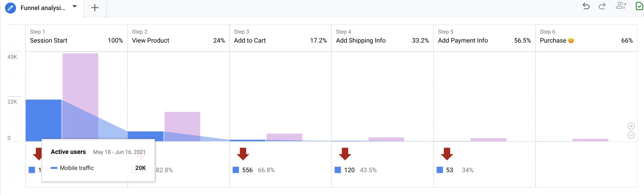Select the Funnel analysis tab
Viewport: 644px width, 195px height.
43,8
